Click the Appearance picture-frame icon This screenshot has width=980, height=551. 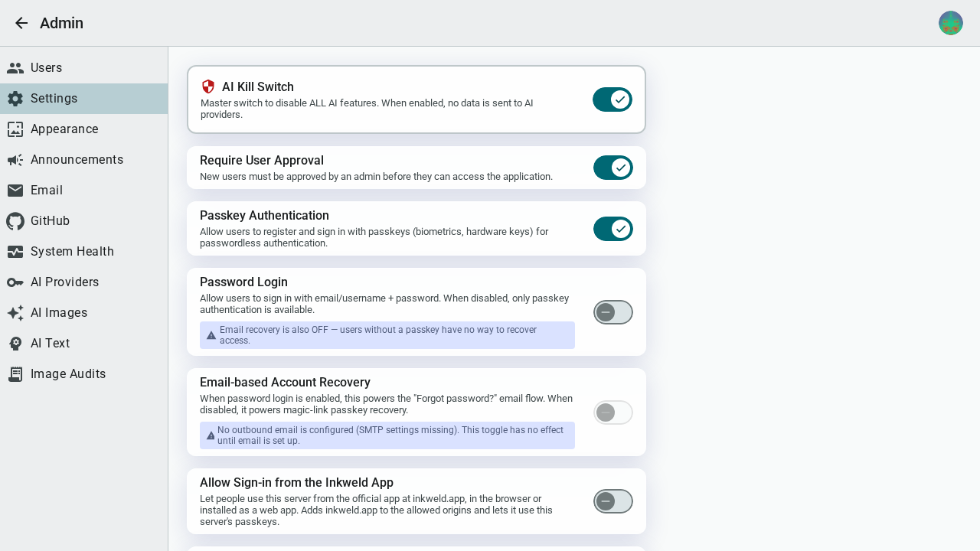click(x=15, y=129)
